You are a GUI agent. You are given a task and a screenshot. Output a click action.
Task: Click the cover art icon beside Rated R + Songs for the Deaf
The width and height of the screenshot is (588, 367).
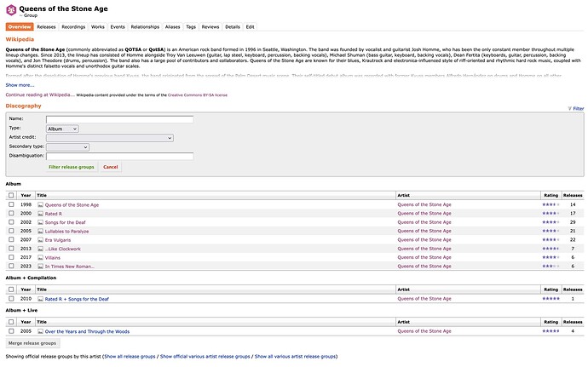41,299
